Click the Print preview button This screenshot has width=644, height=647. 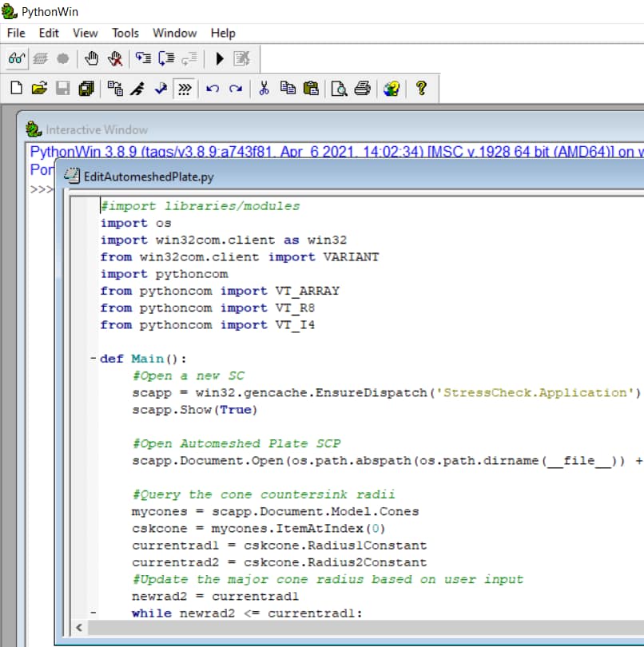[x=339, y=88]
